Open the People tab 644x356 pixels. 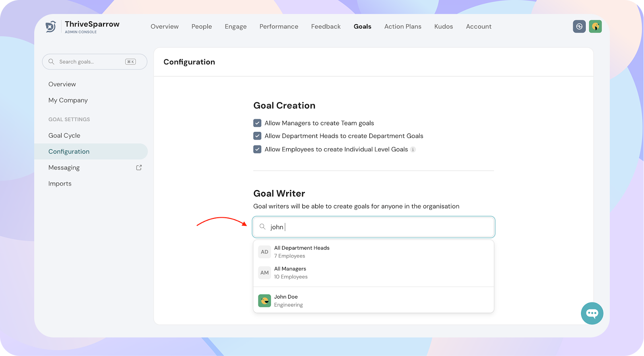click(202, 27)
